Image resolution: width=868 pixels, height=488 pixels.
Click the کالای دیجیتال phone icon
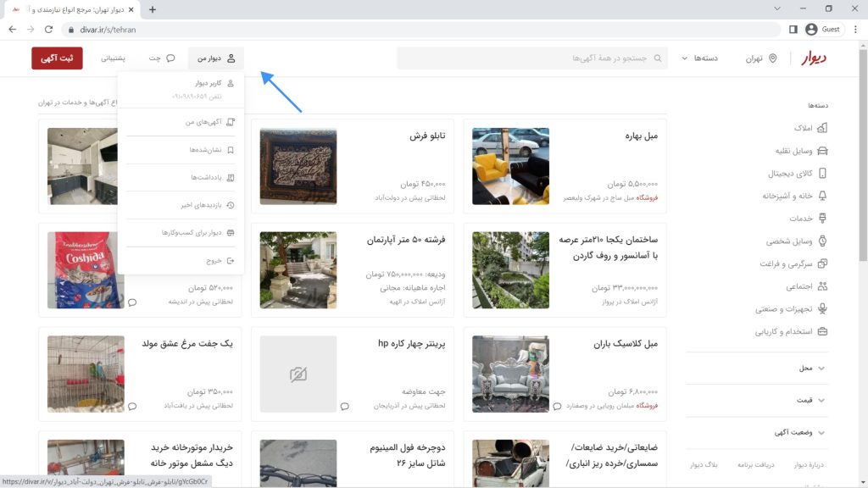(x=822, y=173)
